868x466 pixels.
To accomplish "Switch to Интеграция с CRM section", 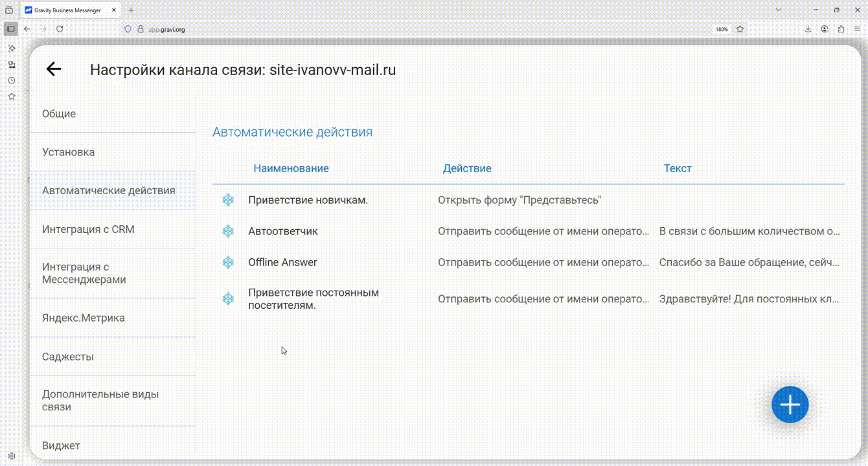I will (88, 229).
